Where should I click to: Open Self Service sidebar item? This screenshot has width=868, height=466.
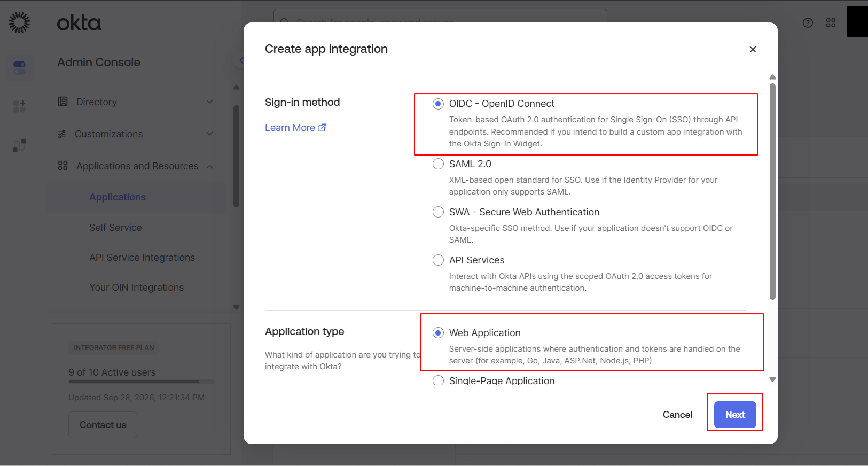click(115, 228)
